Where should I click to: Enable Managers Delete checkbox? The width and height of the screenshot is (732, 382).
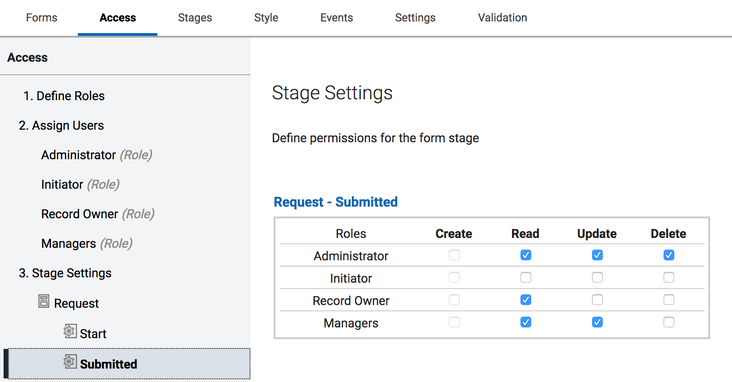coord(669,322)
